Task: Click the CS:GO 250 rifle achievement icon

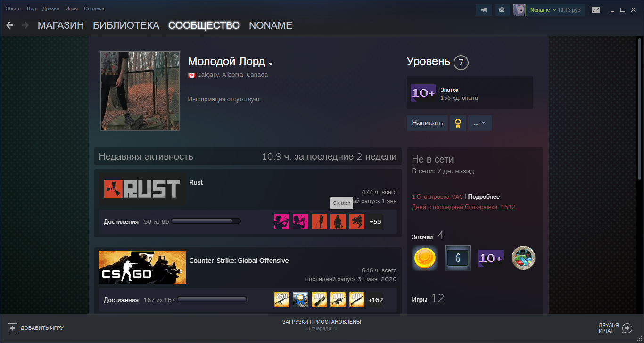Action: pyautogui.click(x=282, y=300)
